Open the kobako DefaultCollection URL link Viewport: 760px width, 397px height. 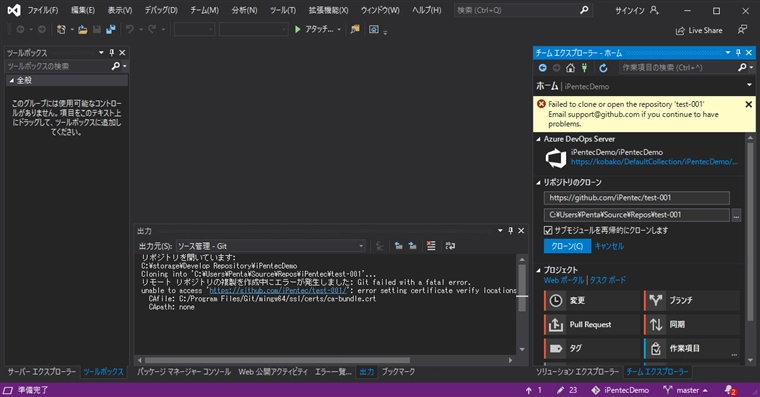pos(654,162)
